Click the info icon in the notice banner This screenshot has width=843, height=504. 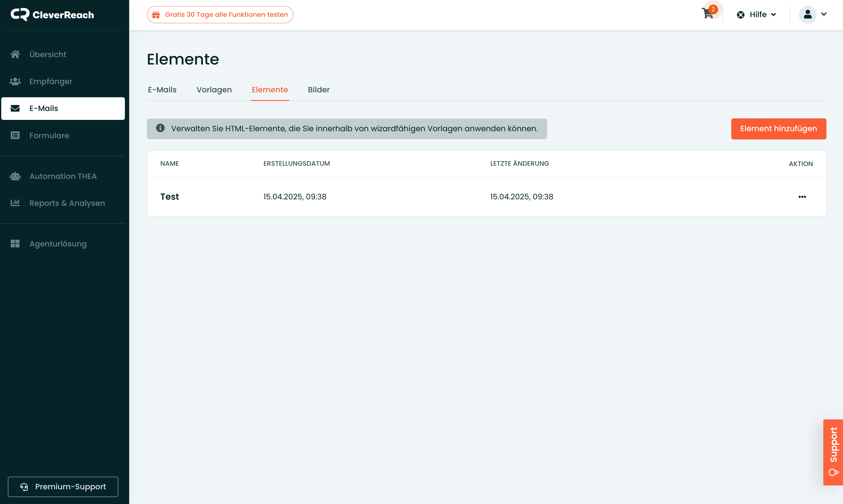[160, 128]
